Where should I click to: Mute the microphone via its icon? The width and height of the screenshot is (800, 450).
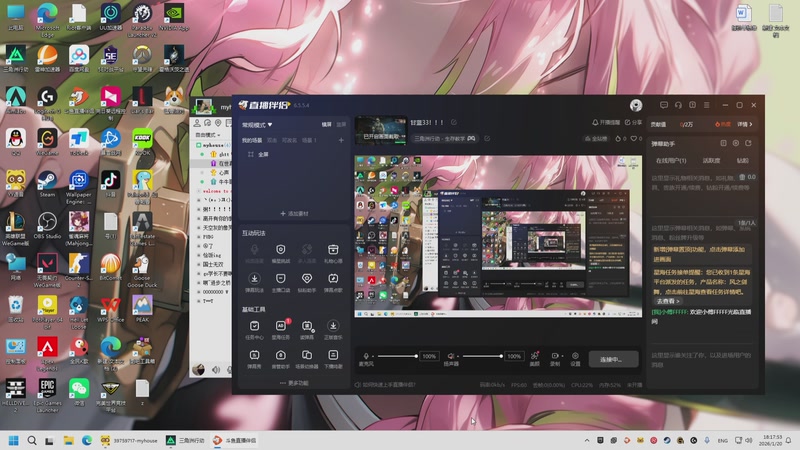[366, 356]
